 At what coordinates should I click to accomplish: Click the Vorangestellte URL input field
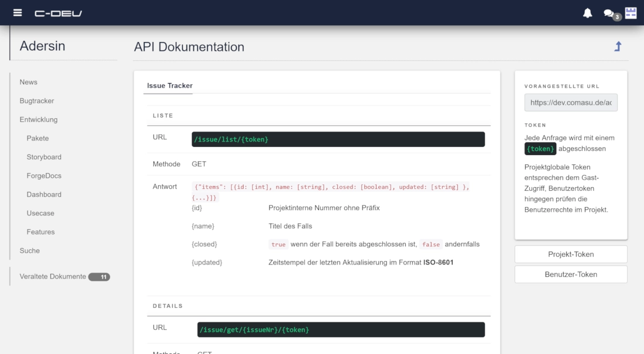click(571, 102)
